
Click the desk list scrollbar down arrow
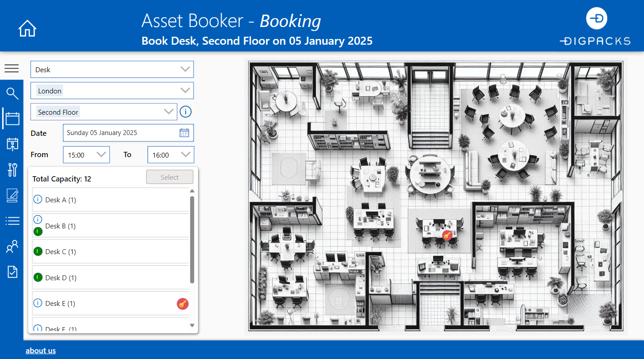pos(192,325)
